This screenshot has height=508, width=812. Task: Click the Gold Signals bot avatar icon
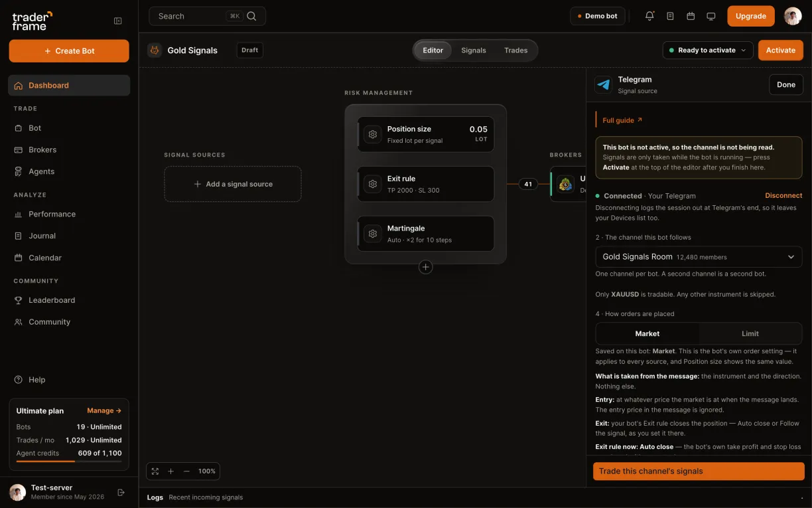pos(155,50)
